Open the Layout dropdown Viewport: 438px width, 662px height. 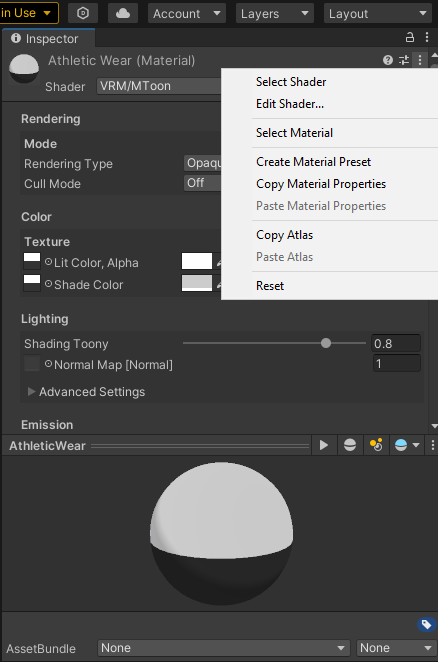coord(378,13)
